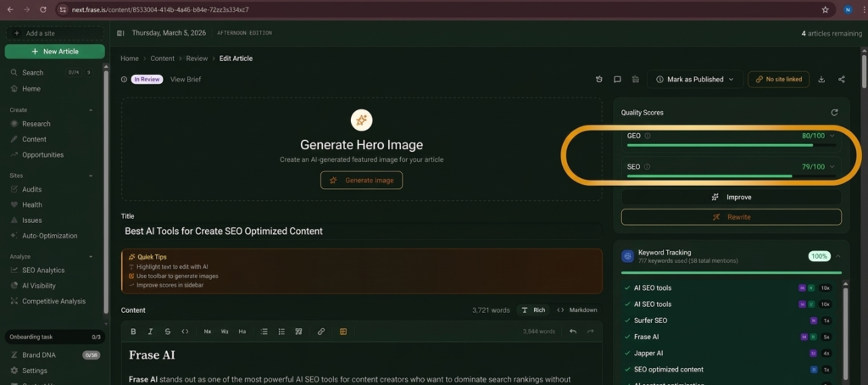Refresh the Quality Scores
This screenshot has height=385, width=868.
(834, 113)
